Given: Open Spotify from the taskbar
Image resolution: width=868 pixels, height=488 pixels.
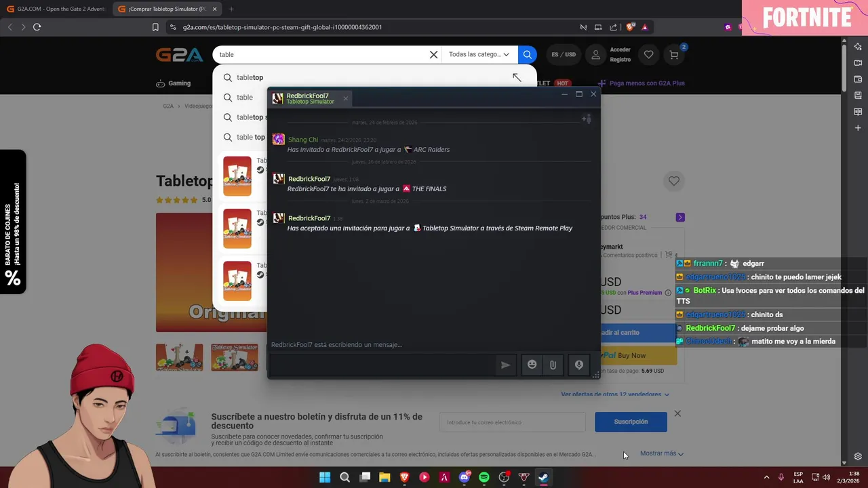Looking at the screenshot, I should tap(484, 477).
